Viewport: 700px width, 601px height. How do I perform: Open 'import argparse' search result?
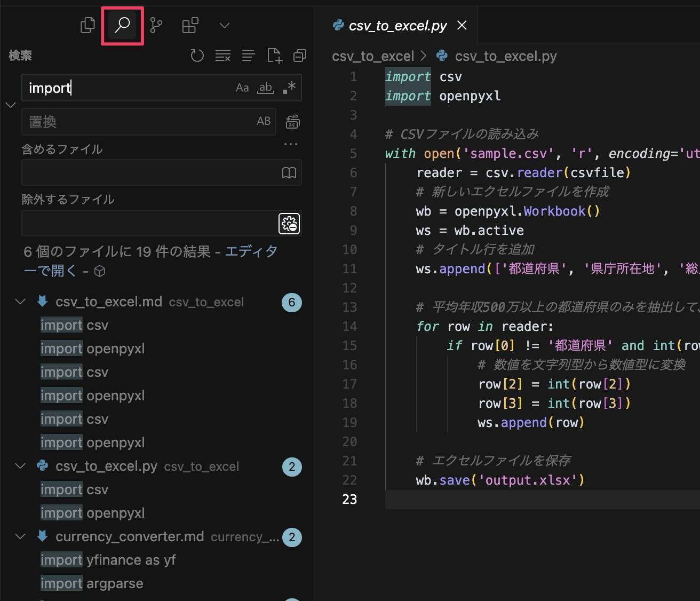click(92, 583)
